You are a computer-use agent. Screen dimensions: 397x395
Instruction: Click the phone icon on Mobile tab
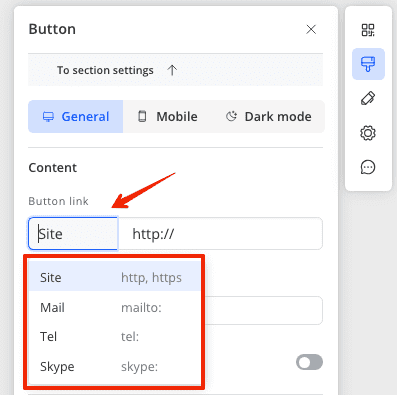[142, 116]
